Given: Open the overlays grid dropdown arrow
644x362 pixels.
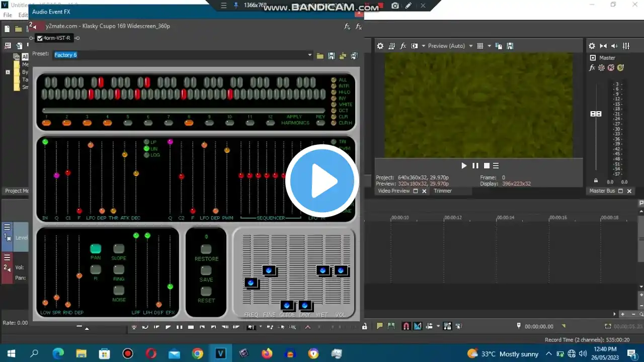Looking at the screenshot, I should (x=489, y=46).
